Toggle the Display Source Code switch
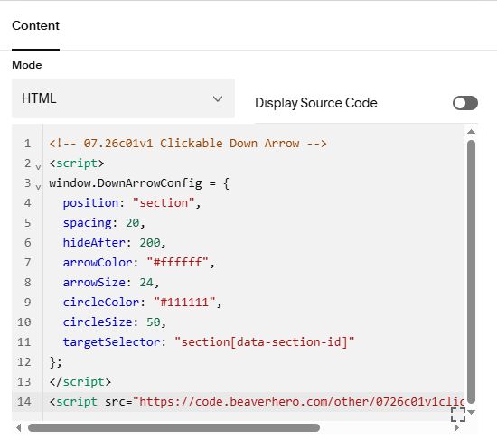Image resolution: width=497 pixels, height=448 pixels. coord(465,103)
